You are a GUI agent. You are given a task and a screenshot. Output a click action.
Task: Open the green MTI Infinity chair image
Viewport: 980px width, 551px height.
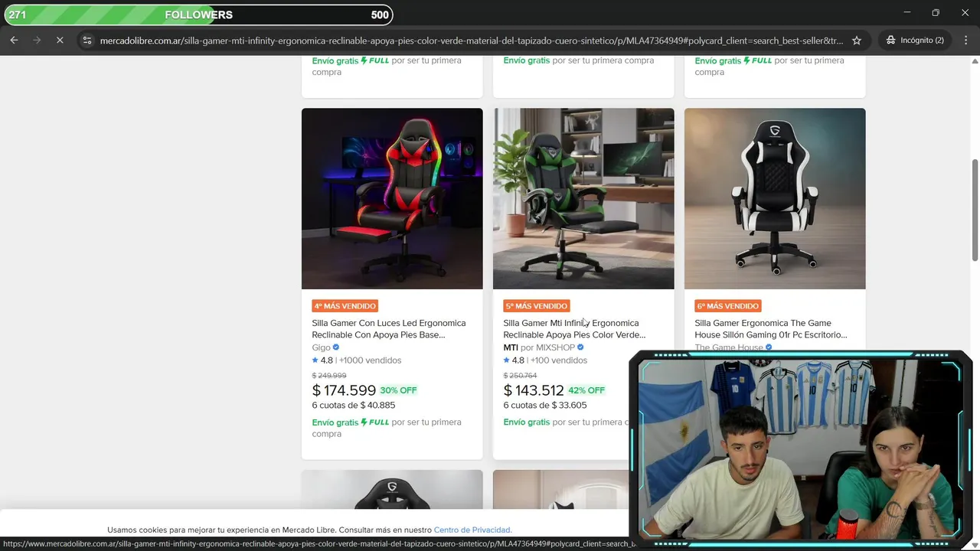click(x=583, y=198)
